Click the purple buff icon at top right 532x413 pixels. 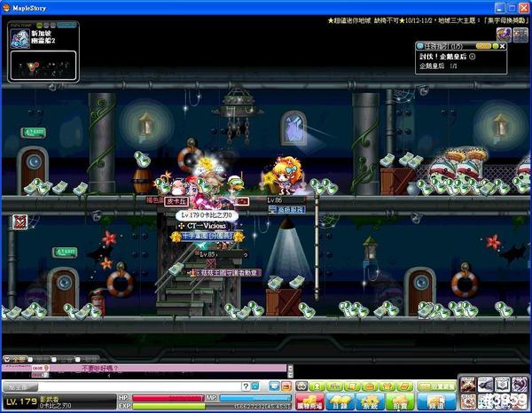(504, 35)
